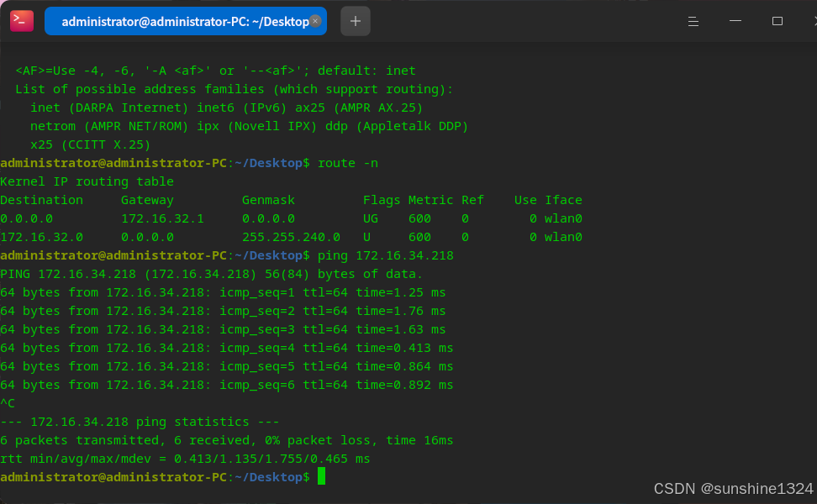Click 'inet (DARPA Internet)' text line
817x504 pixels.
(x=227, y=108)
